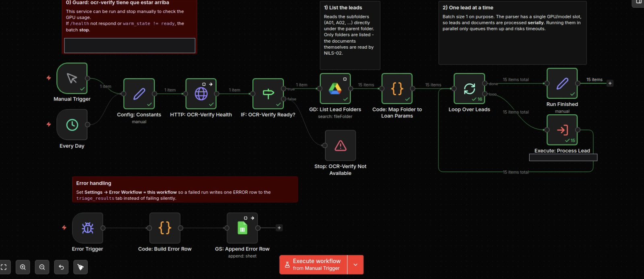Click the reset zoom button

click(61, 267)
